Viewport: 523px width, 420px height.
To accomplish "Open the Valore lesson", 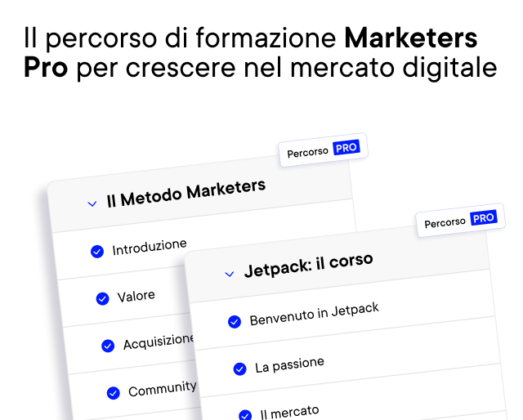I will pos(136,296).
